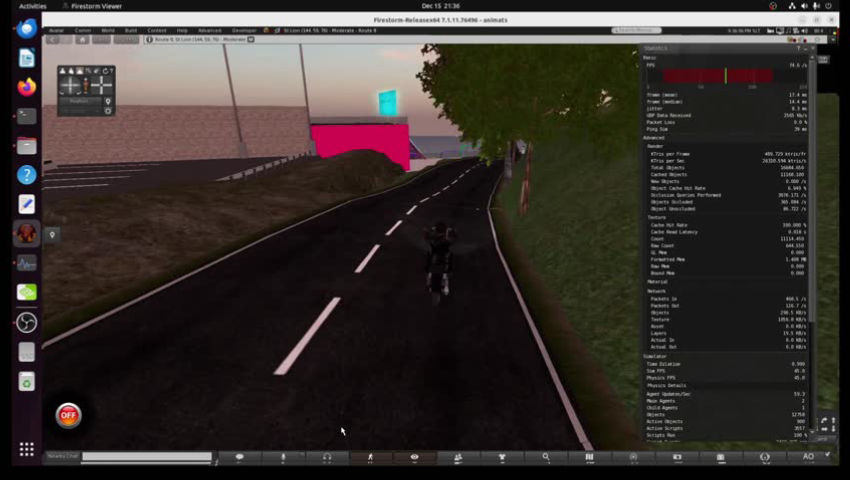Click the headphones icon in bottom toolbar

click(x=327, y=457)
